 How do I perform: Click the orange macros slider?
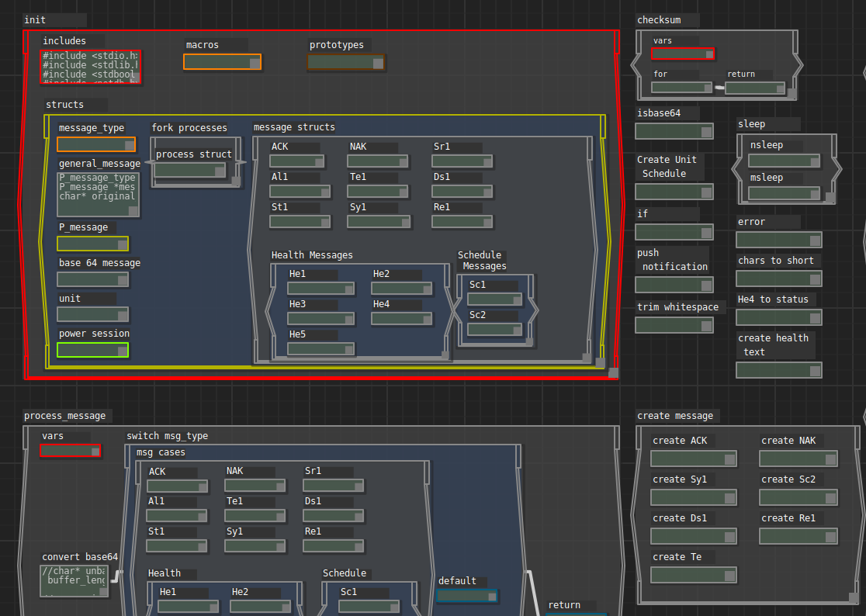click(222, 61)
